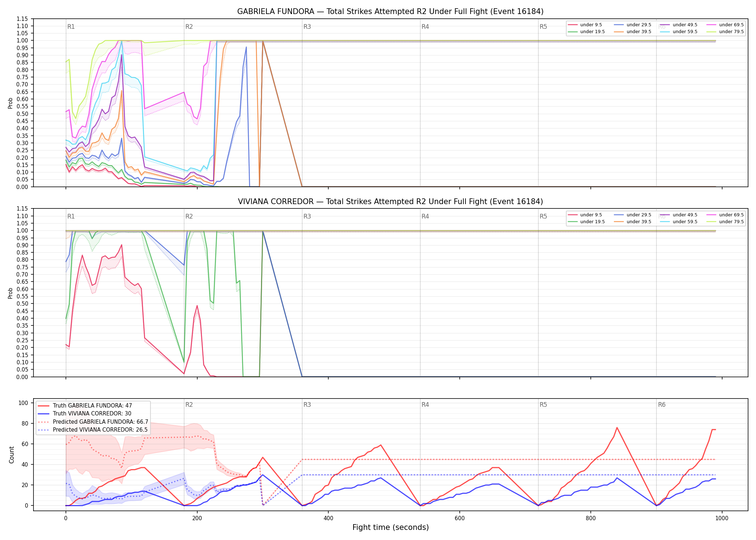Click the '0.50' tick on Viviana Corredor chart
756x540 pixels.
pos(22,304)
